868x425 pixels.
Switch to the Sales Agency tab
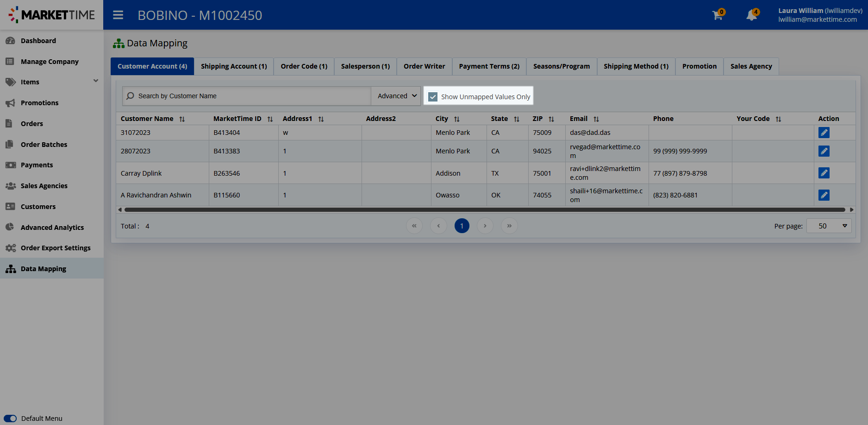coord(751,66)
